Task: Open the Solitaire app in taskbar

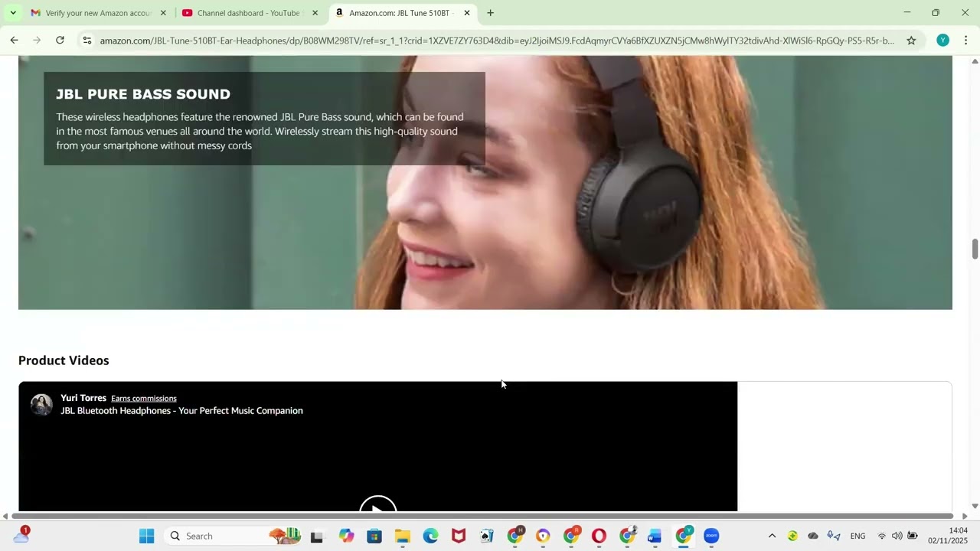Action: [486, 536]
